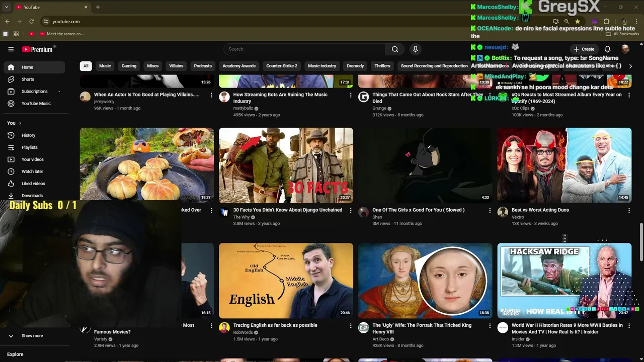Go to Home in sidebar
This screenshot has height=362, width=644.
click(34, 67)
